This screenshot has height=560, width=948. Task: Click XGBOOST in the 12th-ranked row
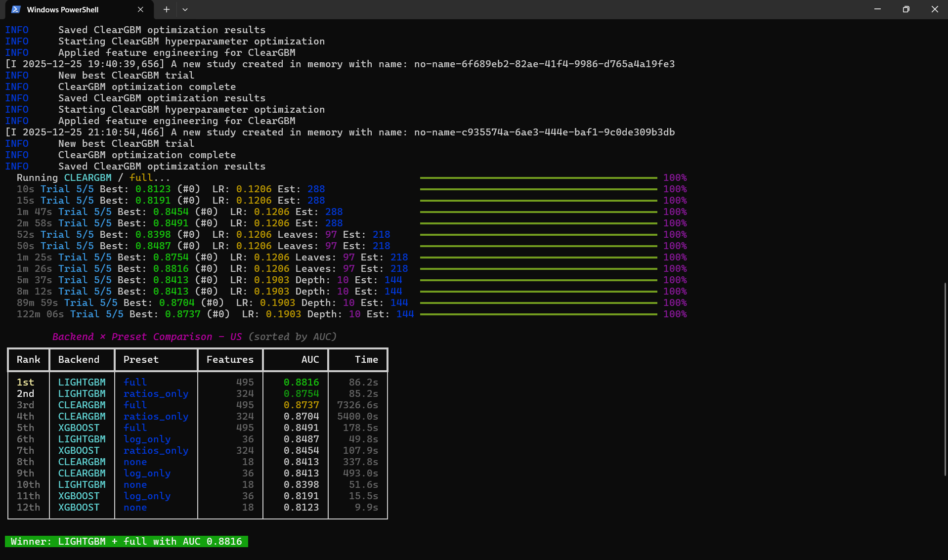tap(79, 508)
